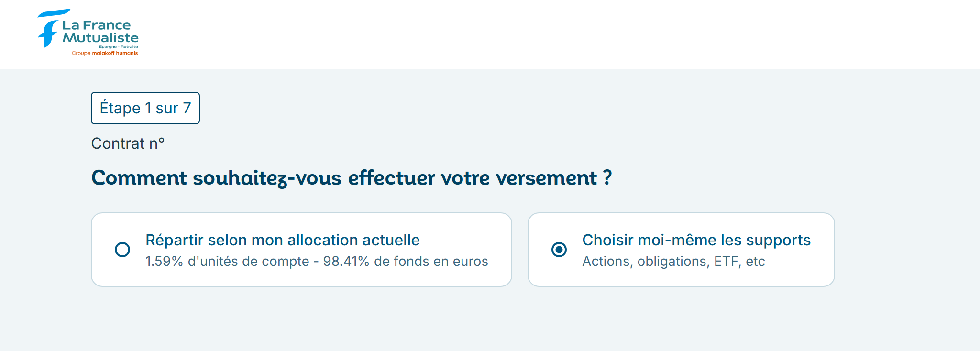Screen dimensions: 980x351
Task: Click the 'Actions, obligations, ETF, etc' subtitle
Action: point(673,261)
